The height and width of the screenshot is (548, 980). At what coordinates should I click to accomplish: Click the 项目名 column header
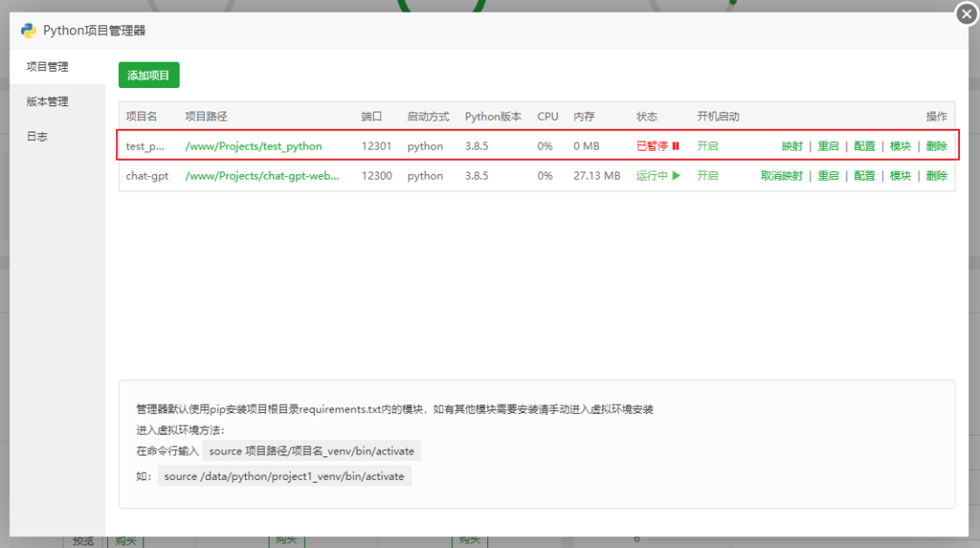pos(142,117)
